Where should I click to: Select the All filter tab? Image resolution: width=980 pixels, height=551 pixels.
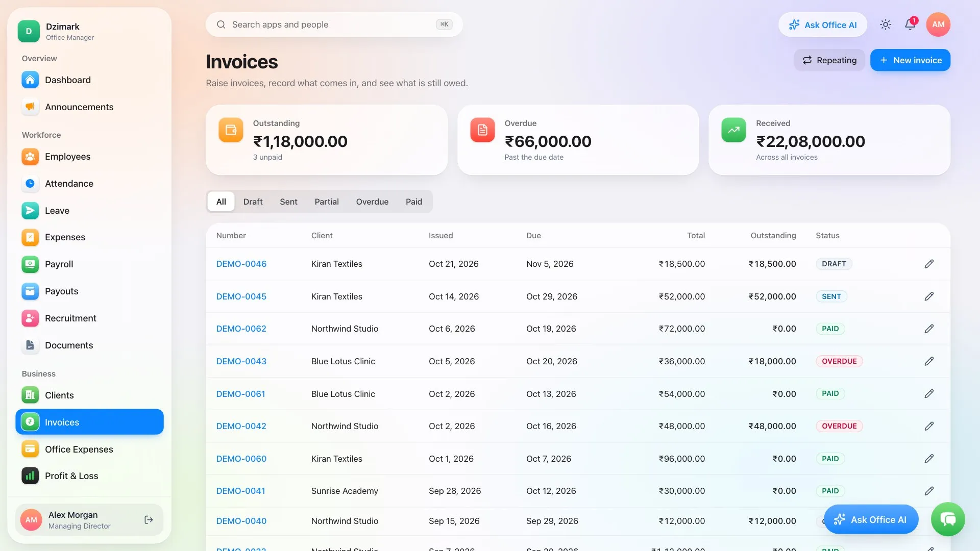(x=221, y=202)
